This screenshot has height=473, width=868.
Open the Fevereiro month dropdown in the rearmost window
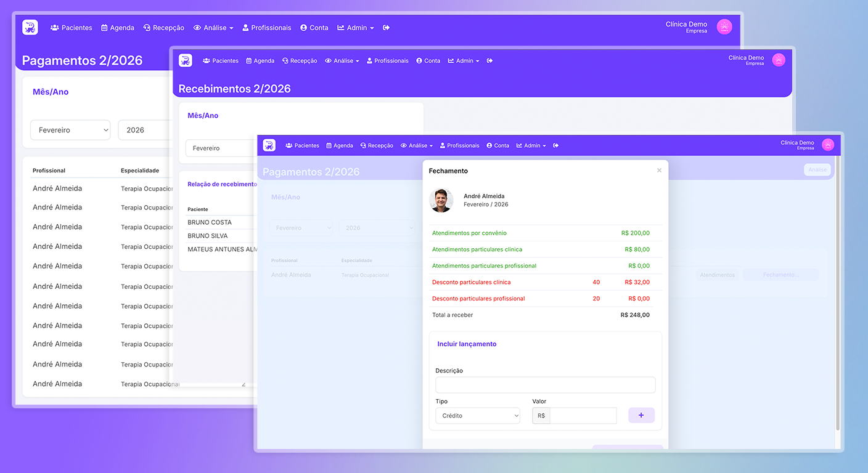(x=70, y=130)
